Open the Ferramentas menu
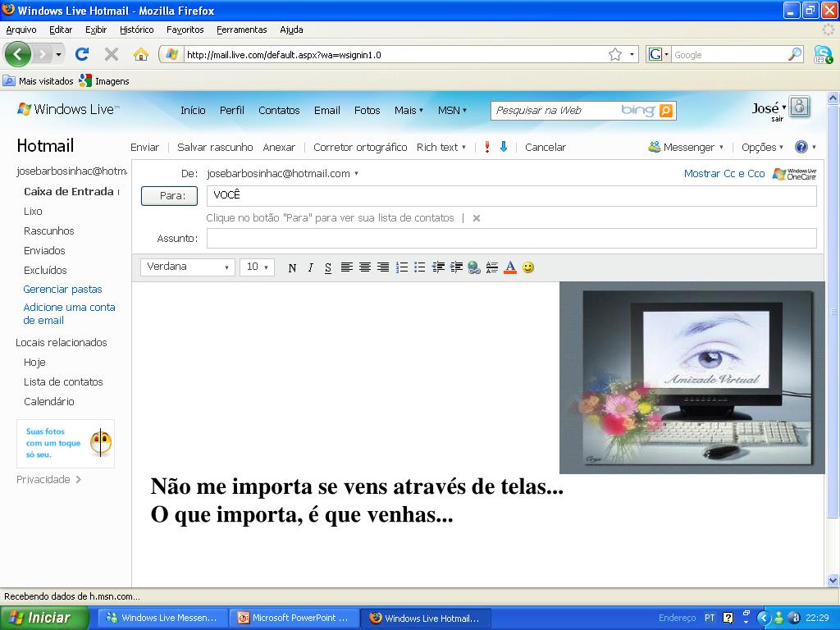Viewport: 840px width, 630px height. click(x=242, y=30)
